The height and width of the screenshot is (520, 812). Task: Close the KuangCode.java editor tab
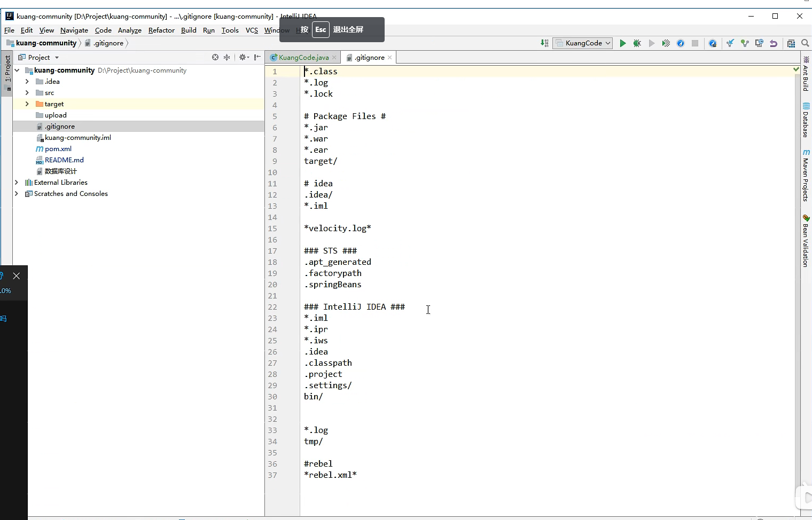(334, 58)
